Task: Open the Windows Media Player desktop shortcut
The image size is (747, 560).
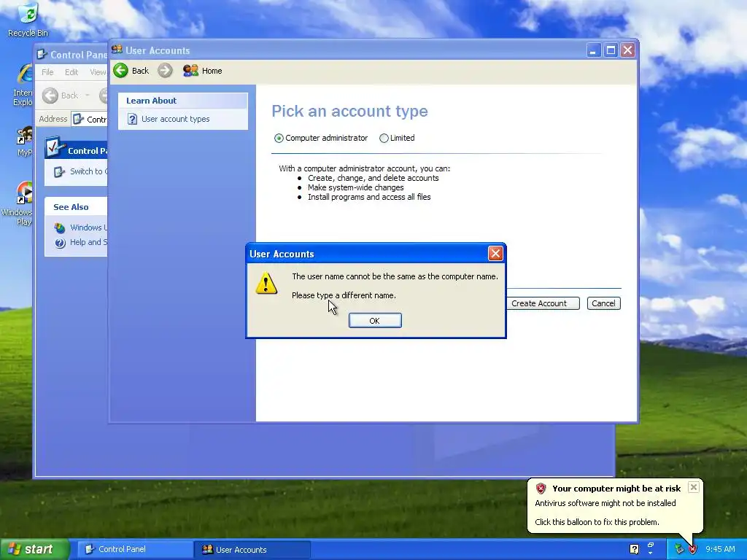Action: click(19, 204)
